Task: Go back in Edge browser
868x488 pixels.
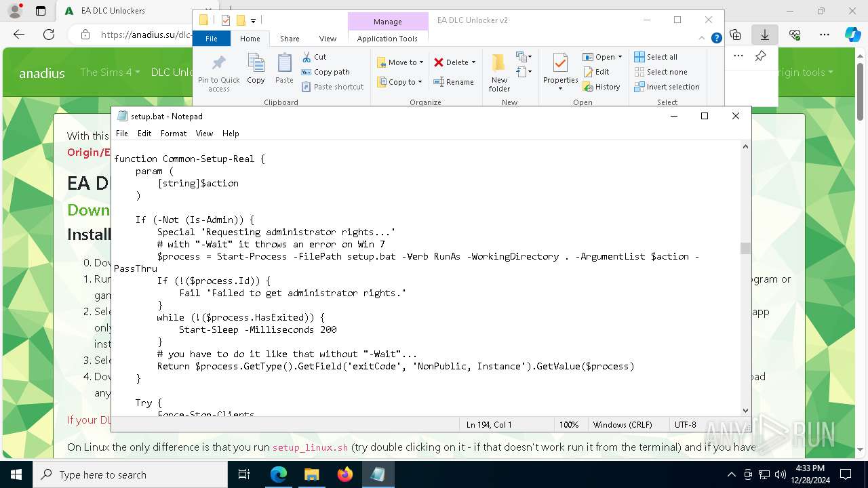Action: 19,35
